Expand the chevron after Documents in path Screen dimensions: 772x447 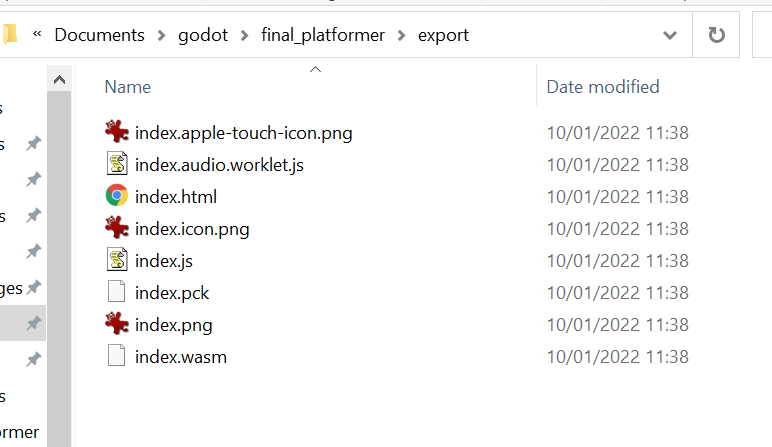coord(161,35)
